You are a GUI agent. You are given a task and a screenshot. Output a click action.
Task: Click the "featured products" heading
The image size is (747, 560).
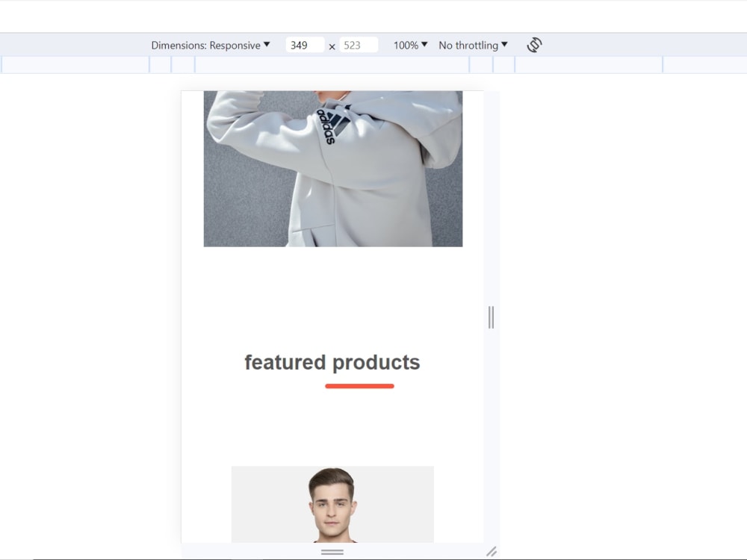click(x=332, y=362)
